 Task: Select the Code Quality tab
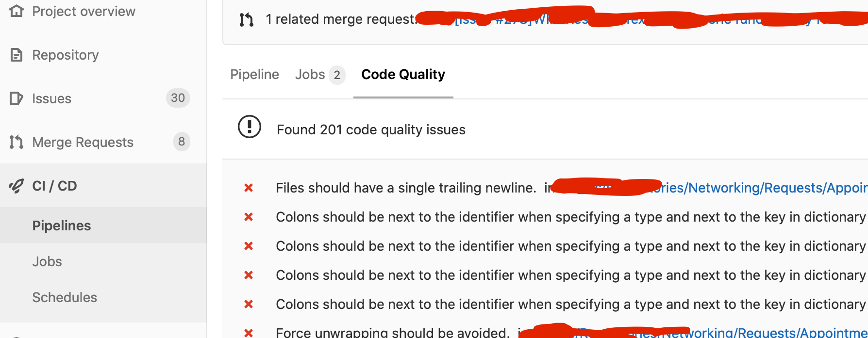point(403,75)
